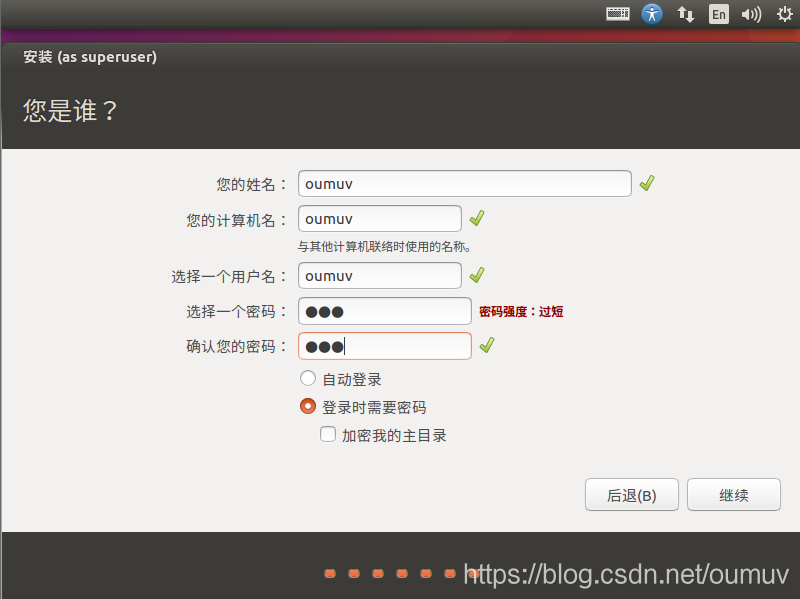This screenshot has height=599, width=800.
Task: Open the network connections indicator
Action: 685,14
